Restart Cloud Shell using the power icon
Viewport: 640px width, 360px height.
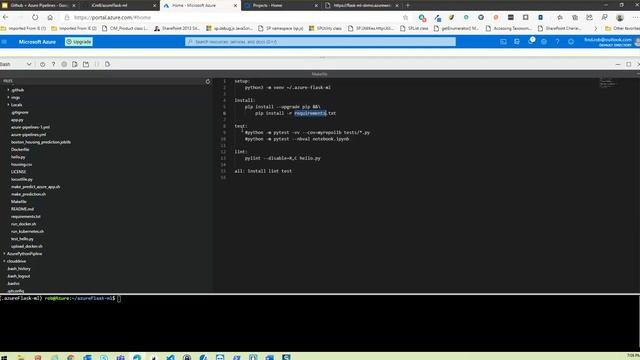42,64
